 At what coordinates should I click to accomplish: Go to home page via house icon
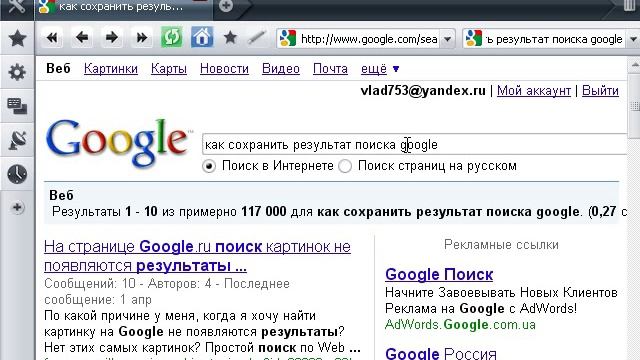coord(202,38)
